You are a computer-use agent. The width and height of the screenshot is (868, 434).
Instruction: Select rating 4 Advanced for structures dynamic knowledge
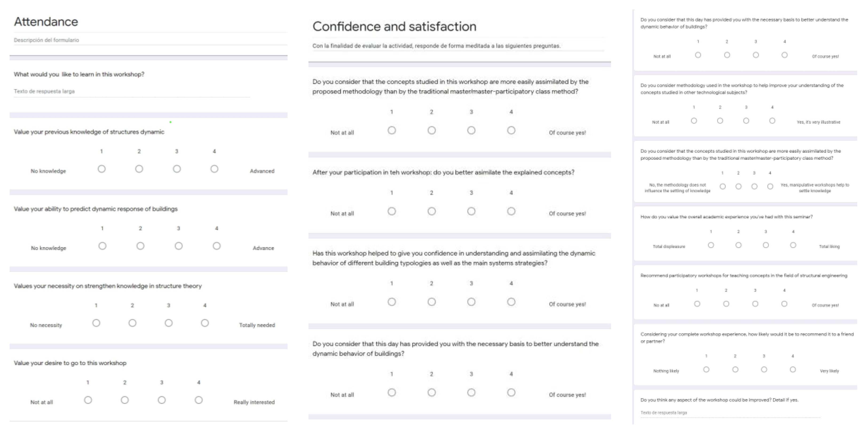214,169
